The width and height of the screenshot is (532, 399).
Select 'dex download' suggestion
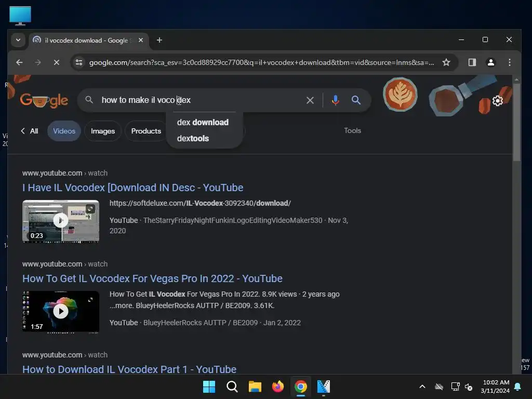[203, 122]
